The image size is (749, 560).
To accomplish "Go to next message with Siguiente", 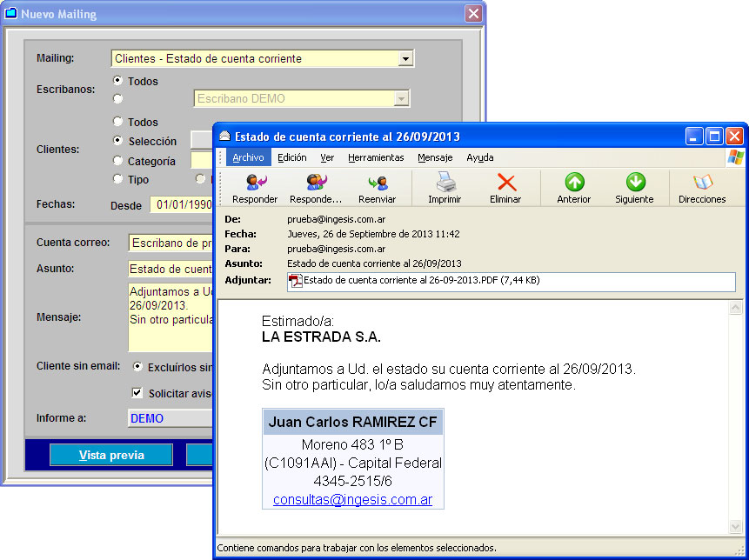I will coord(634,189).
